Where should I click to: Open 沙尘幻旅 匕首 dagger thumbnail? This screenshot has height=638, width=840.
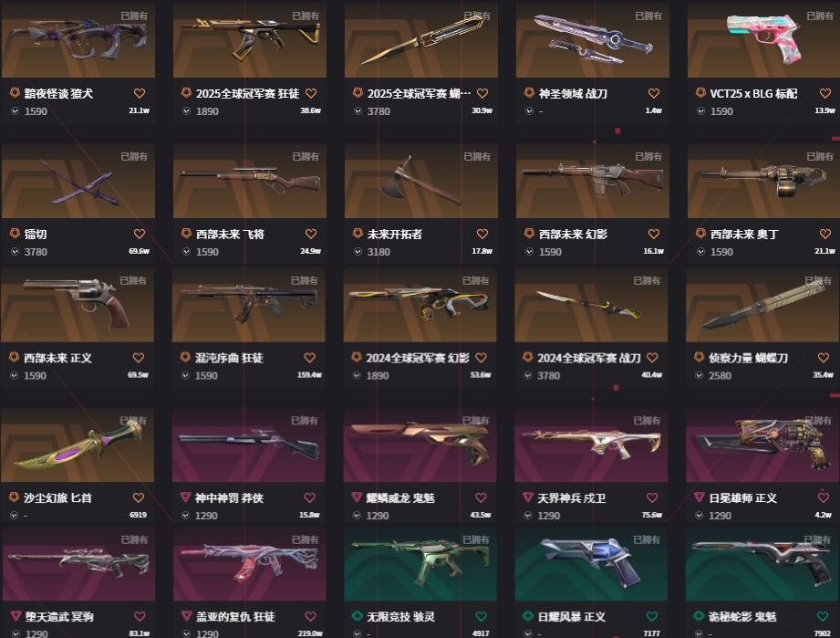[78, 445]
